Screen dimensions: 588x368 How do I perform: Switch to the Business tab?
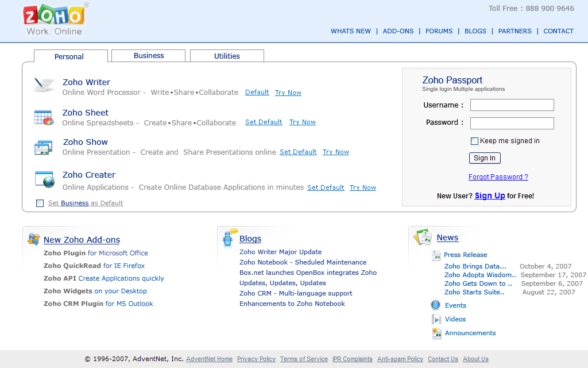click(149, 56)
